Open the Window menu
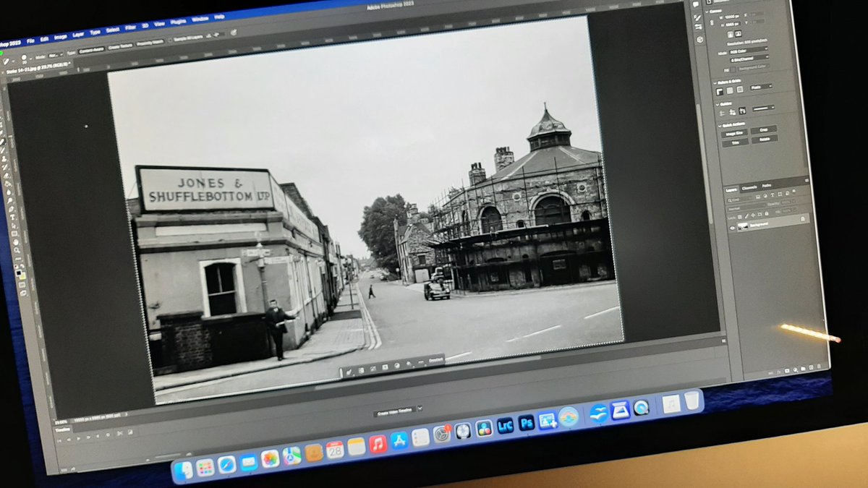Image resolution: width=868 pixels, height=488 pixels. click(x=200, y=19)
